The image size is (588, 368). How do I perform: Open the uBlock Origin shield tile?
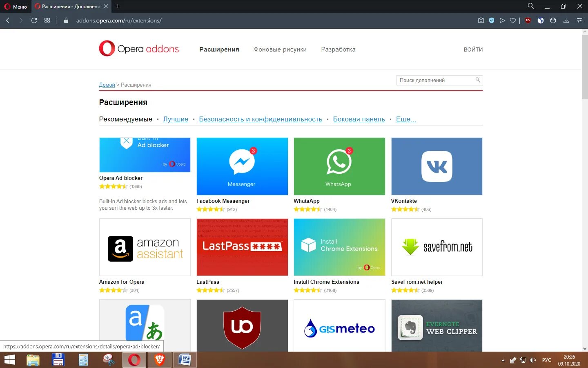pos(242,325)
